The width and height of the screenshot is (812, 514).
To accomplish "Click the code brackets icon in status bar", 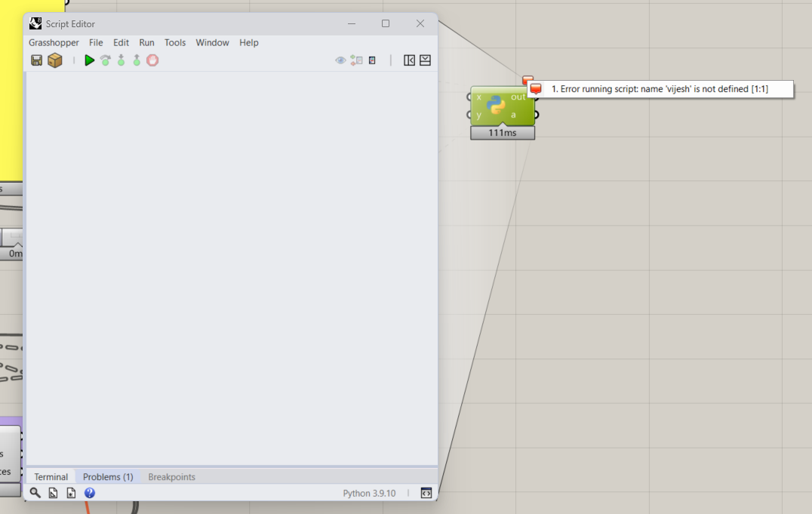I will pos(426,492).
